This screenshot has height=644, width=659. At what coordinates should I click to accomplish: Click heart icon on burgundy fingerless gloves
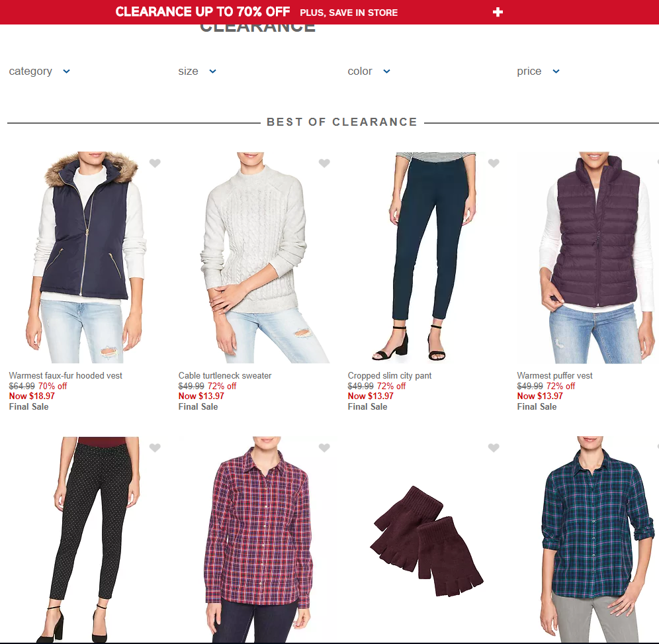(494, 448)
